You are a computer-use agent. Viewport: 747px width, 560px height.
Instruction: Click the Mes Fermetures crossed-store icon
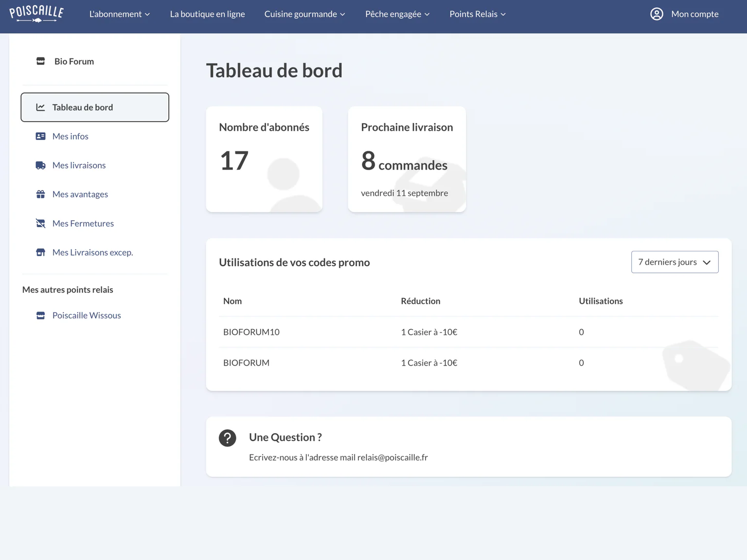(41, 223)
